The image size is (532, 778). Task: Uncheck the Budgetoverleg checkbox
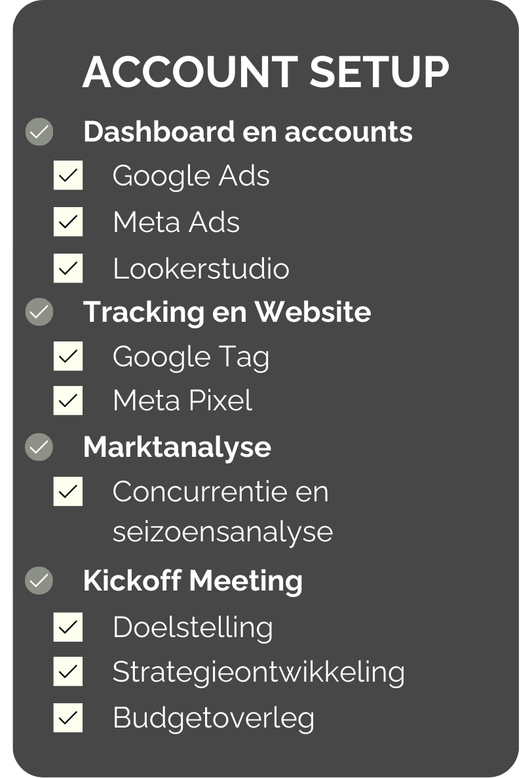pyautogui.click(x=68, y=718)
